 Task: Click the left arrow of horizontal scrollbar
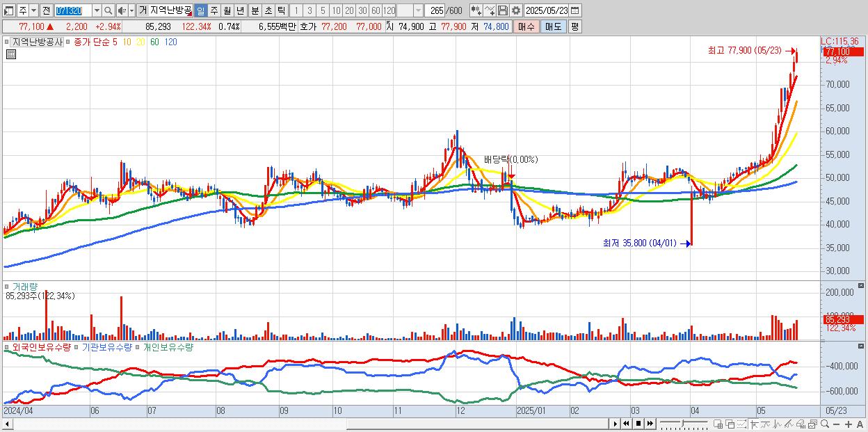[8, 424]
